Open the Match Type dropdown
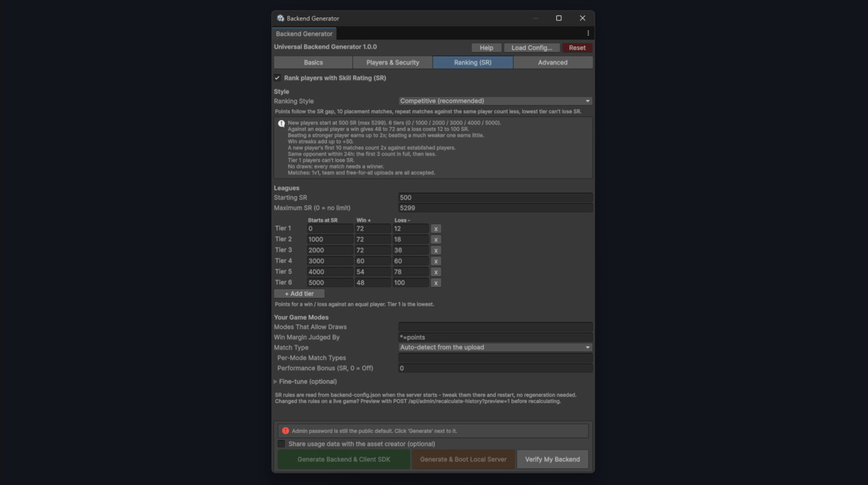 coord(495,348)
